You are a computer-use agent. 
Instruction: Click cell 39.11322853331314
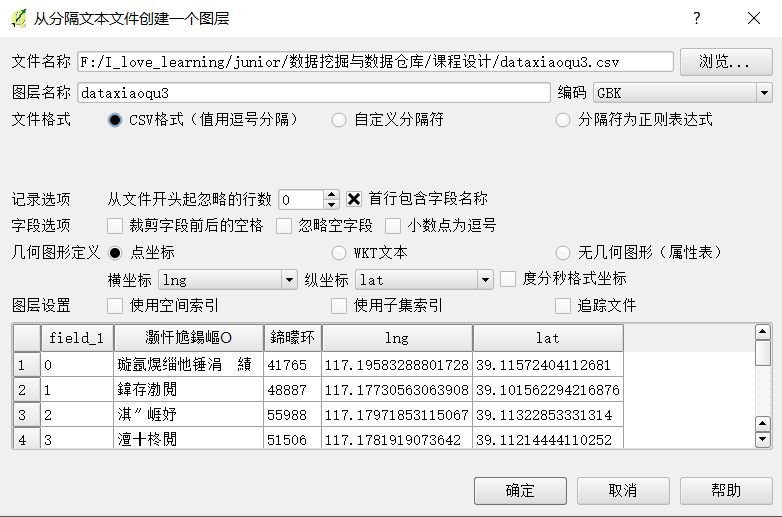click(548, 415)
